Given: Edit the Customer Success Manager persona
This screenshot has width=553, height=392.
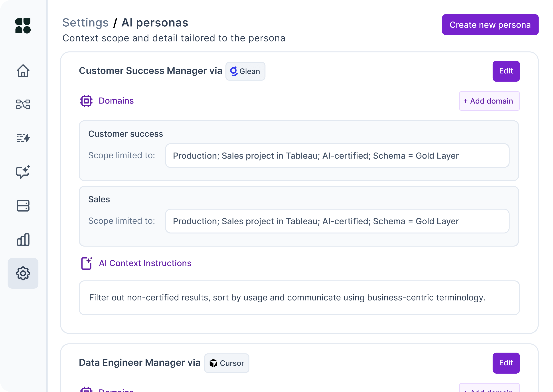Looking at the screenshot, I should point(506,71).
